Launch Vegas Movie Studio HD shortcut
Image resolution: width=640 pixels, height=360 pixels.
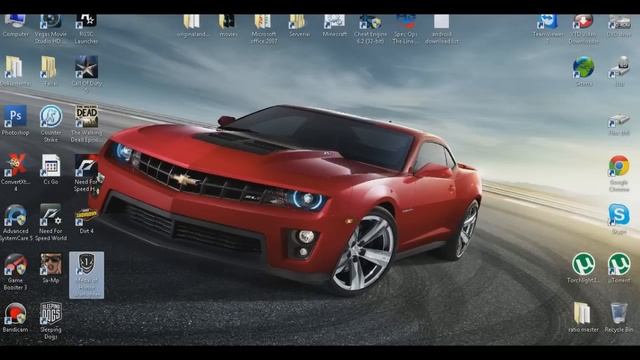(51, 29)
